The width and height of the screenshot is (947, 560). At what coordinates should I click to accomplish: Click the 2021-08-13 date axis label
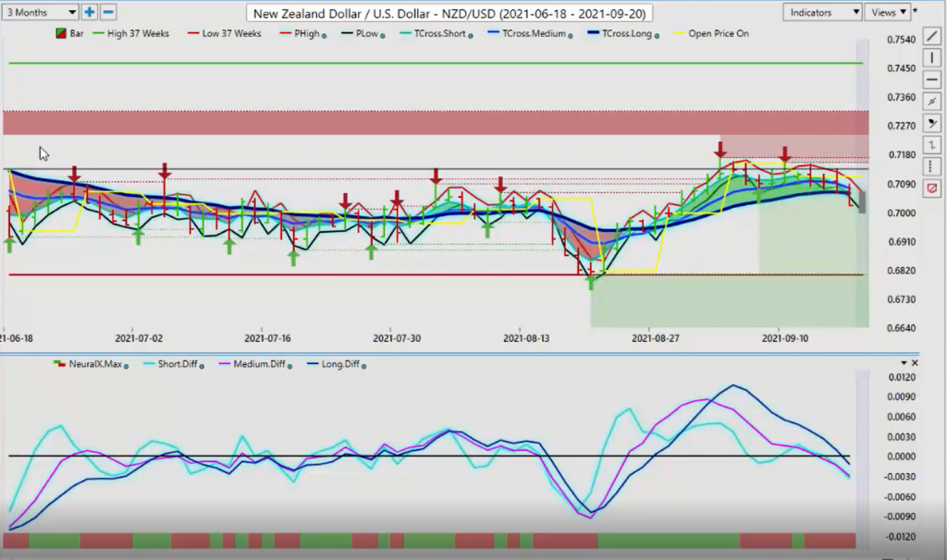tap(526, 338)
